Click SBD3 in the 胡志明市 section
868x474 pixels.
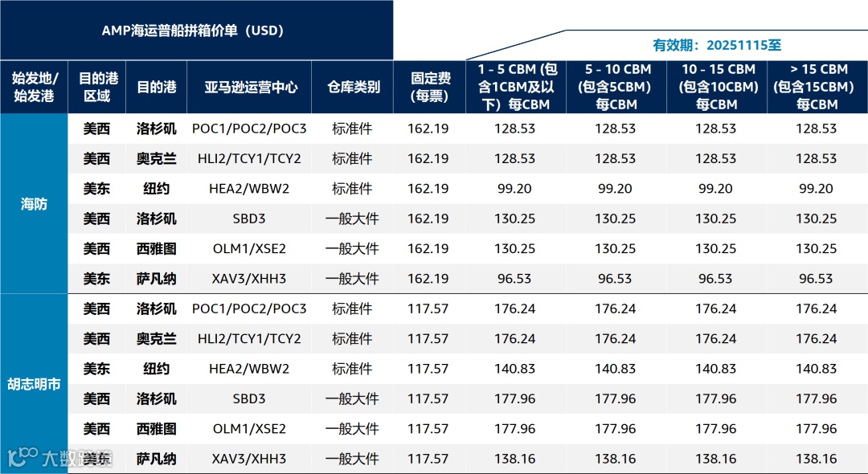(249, 398)
